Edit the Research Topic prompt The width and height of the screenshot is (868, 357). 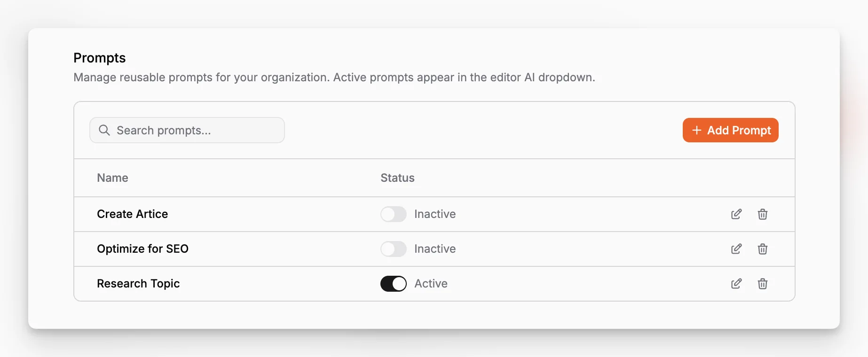coord(736,284)
